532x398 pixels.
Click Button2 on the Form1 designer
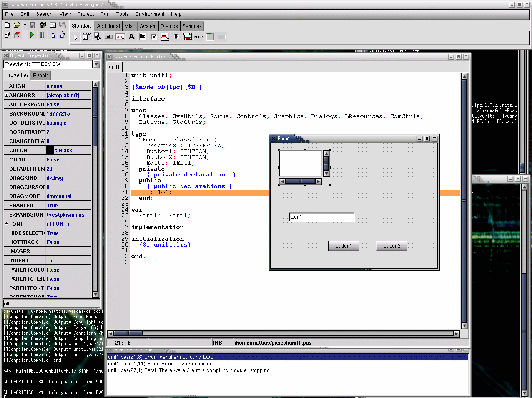(391, 246)
